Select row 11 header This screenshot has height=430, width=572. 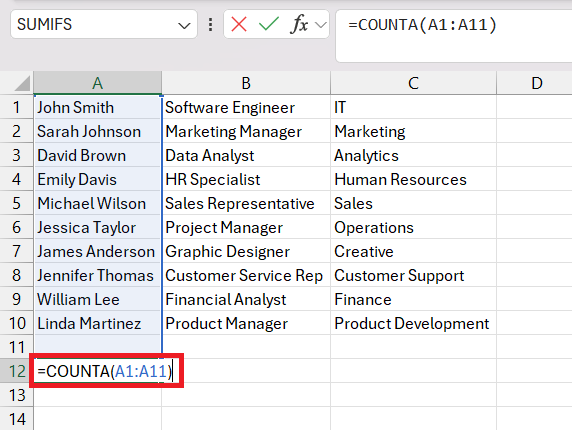click(x=16, y=347)
